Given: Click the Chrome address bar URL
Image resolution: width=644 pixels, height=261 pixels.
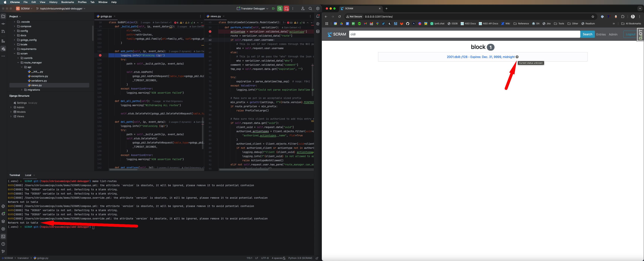Looking at the screenshot, I should (379, 16).
